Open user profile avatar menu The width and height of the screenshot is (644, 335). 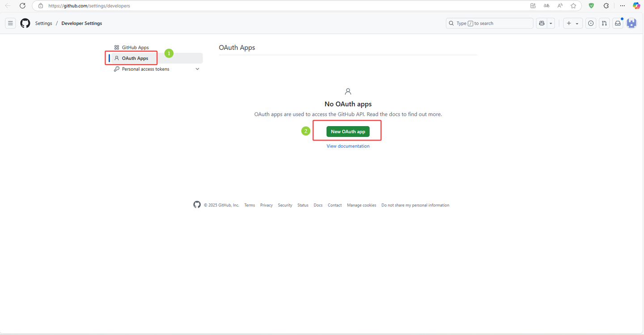coord(631,23)
